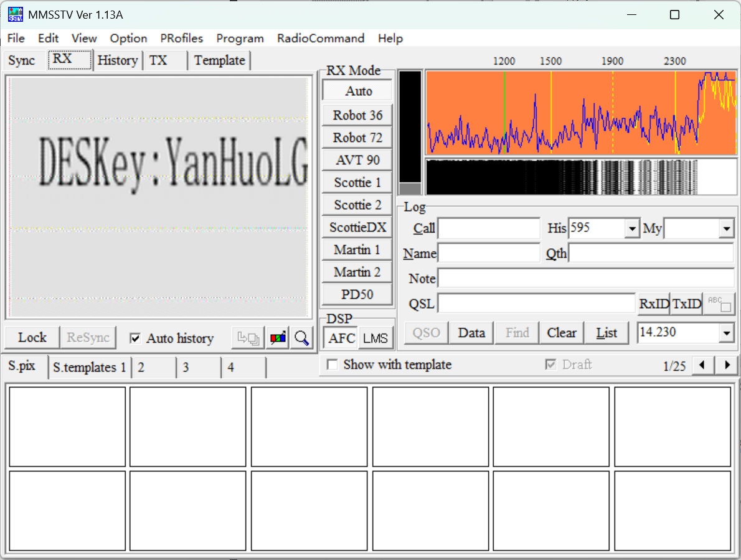Open the 14.230 frequency dropdown

(727, 334)
